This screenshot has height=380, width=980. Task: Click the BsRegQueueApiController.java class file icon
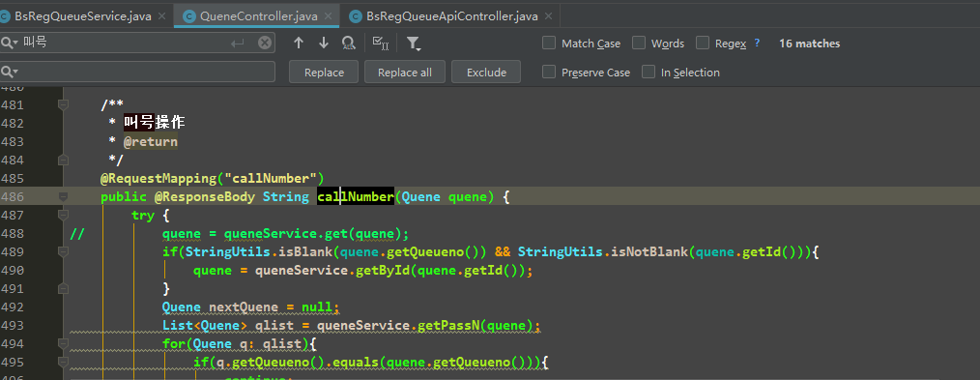pos(356,16)
